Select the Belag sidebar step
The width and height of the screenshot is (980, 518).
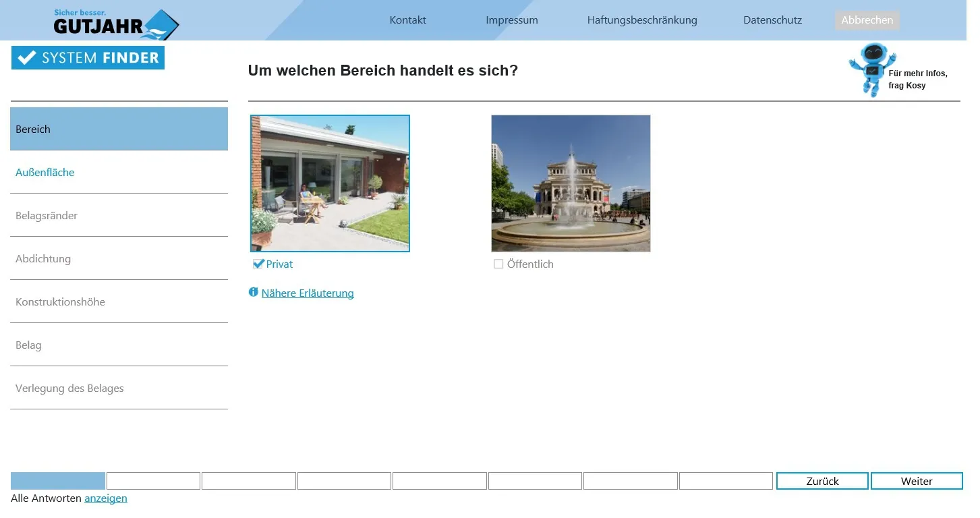(x=119, y=345)
